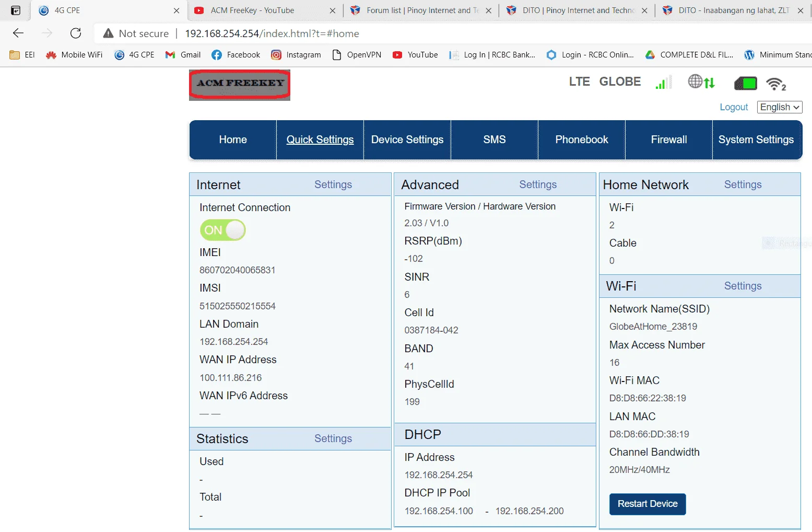This screenshot has height=532, width=812.
Task: Click the WAN IP Address 100.111.86.216
Action: point(230,378)
